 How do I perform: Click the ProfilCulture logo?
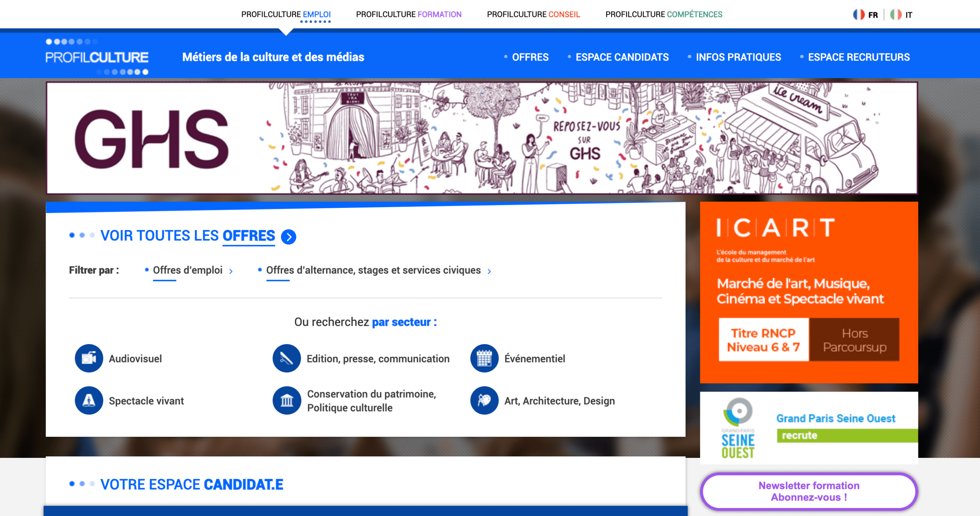(x=97, y=57)
